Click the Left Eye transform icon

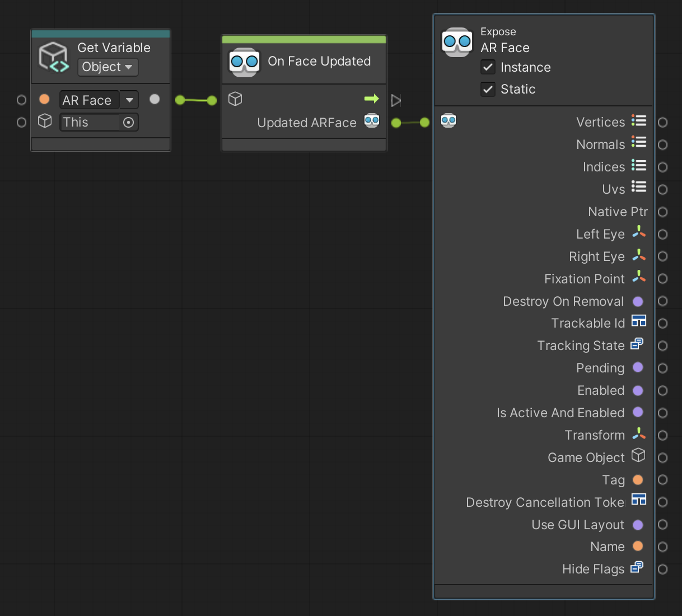click(638, 233)
